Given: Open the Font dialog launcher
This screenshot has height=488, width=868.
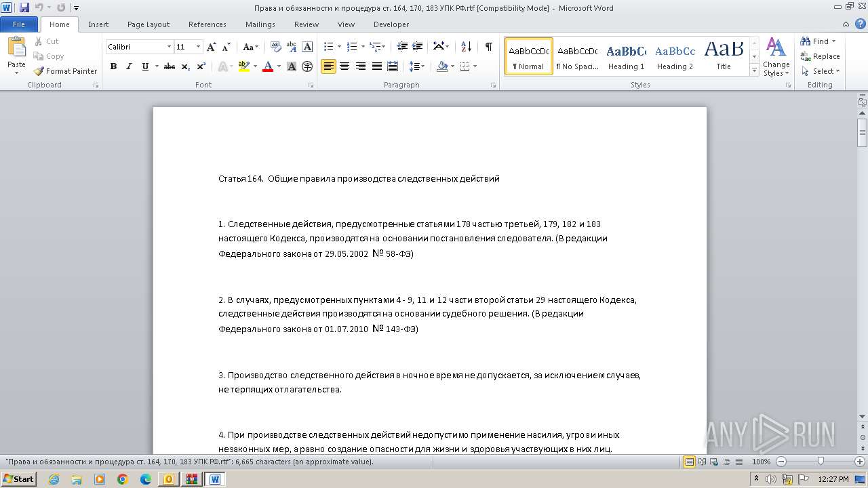Looking at the screenshot, I should (x=311, y=85).
